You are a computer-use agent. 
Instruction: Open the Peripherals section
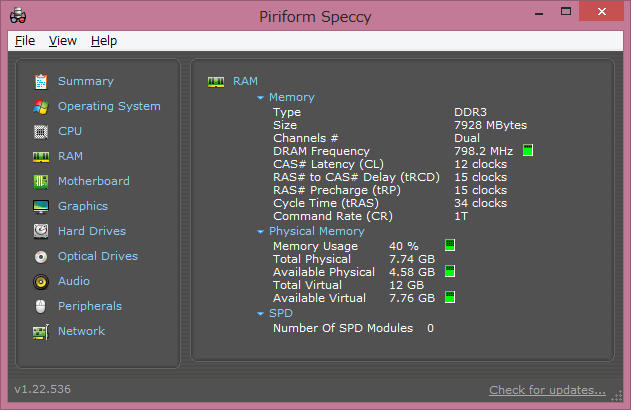[x=90, y=306]
